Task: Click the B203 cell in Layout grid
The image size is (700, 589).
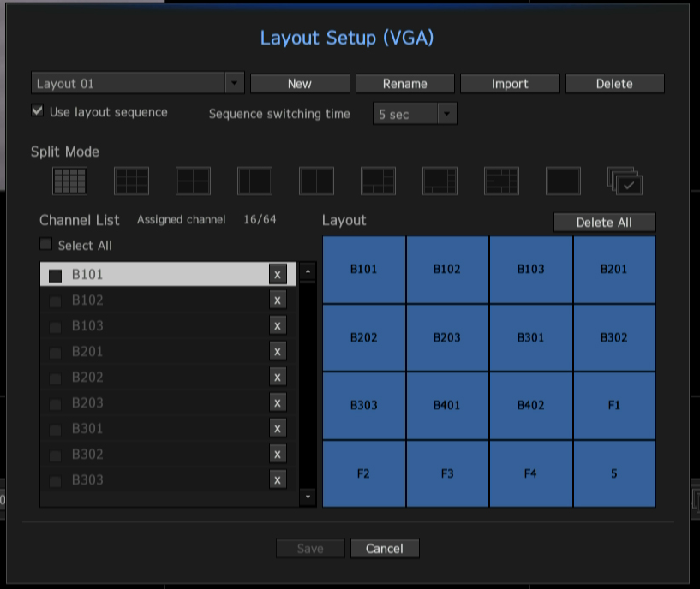Action: (447, 338)
